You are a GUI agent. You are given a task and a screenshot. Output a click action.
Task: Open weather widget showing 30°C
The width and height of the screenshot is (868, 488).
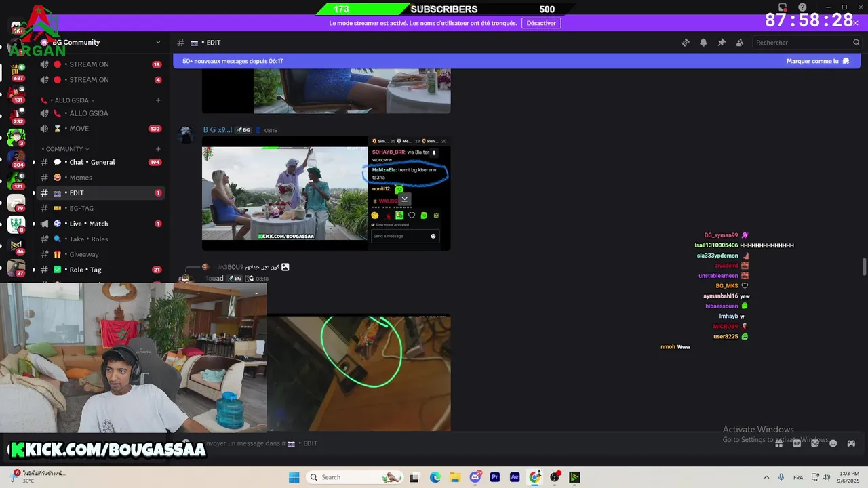pos(38,477)
